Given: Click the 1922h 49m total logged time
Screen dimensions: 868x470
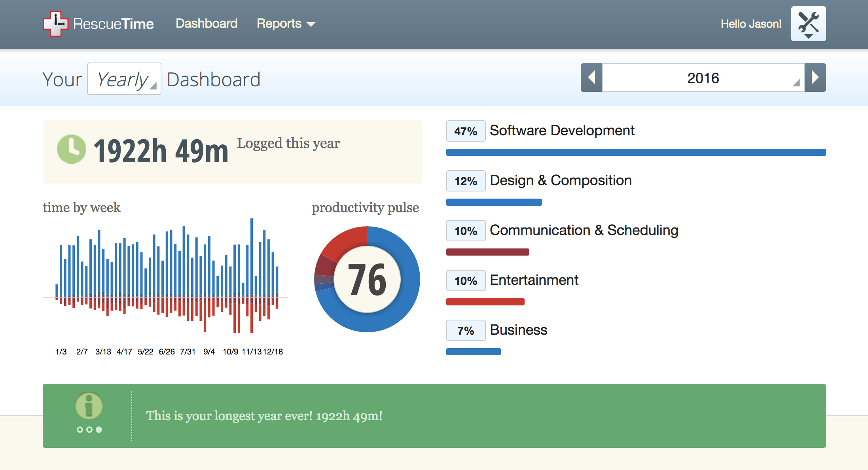Looking at the screenshot, I should point(161,151).
